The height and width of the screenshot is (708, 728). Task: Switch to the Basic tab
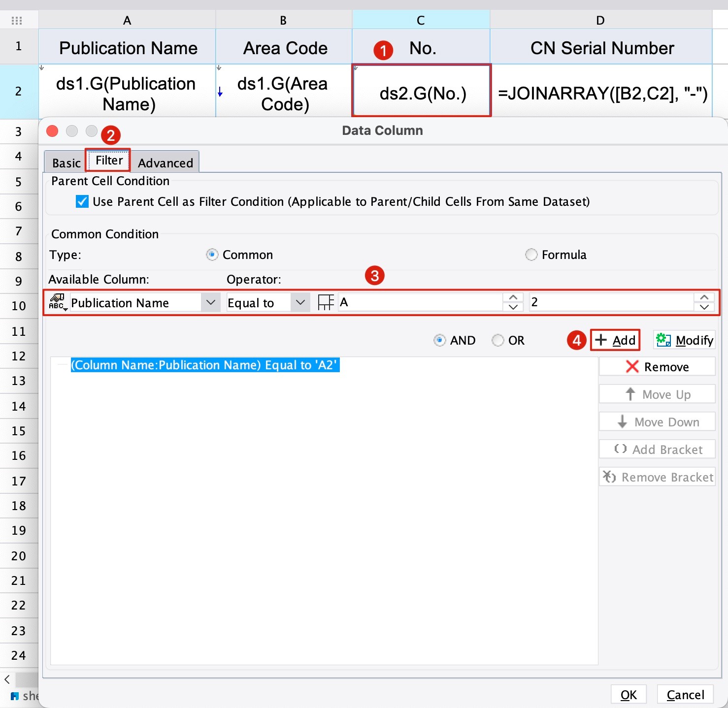pos(66,163)
